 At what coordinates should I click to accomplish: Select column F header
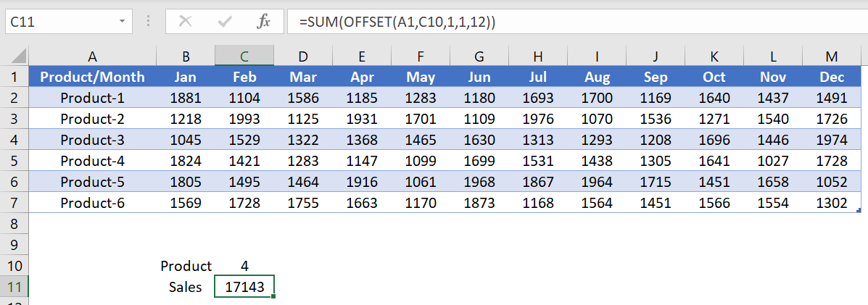[421, 56]
